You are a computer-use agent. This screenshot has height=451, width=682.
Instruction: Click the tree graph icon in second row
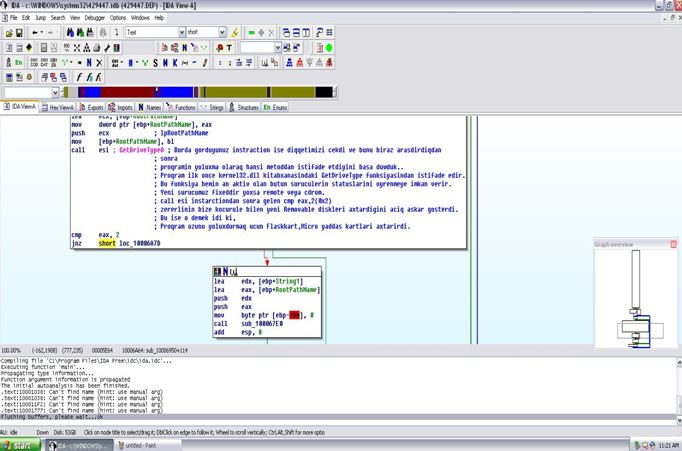click(x=87, y=47)
